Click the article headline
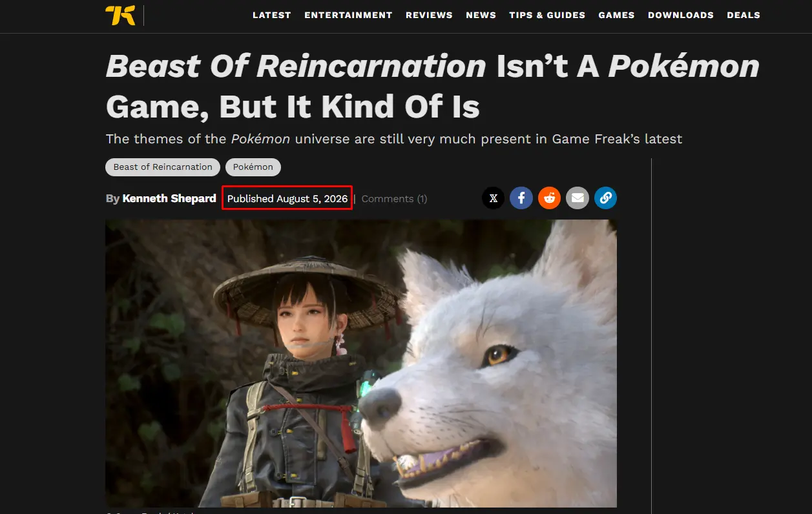The height and width of the screenshot is (514, 812). pyautogui.click(x=432, y=87)
